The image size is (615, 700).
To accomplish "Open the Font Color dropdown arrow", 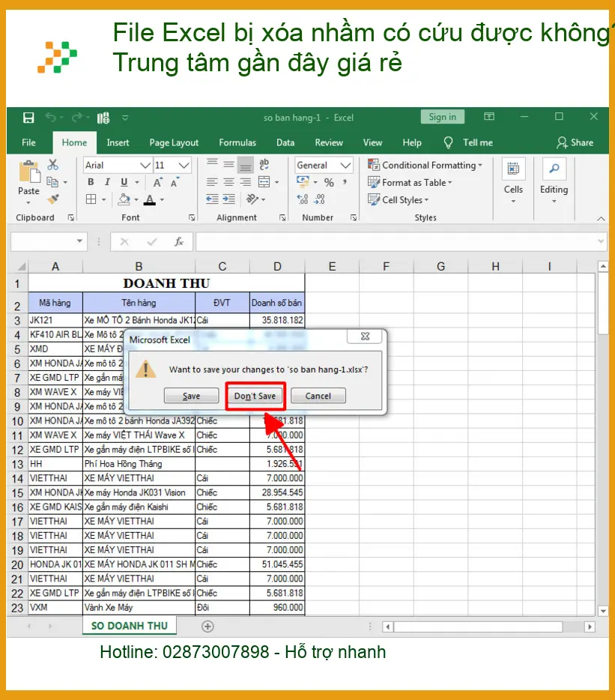I will point(162,200).
